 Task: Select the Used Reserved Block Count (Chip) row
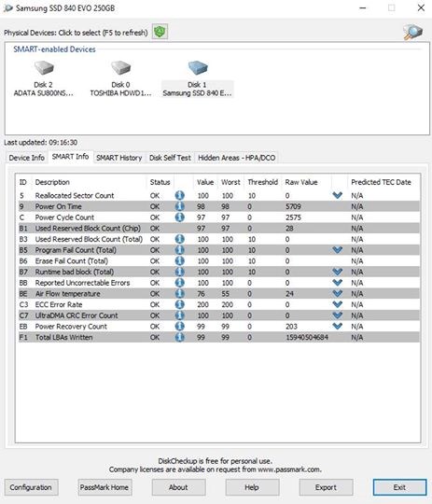tap(219, 229)
